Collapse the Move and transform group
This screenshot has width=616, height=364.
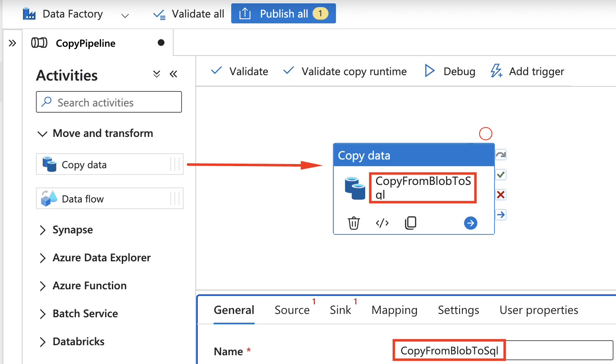(x=42, y=134)
